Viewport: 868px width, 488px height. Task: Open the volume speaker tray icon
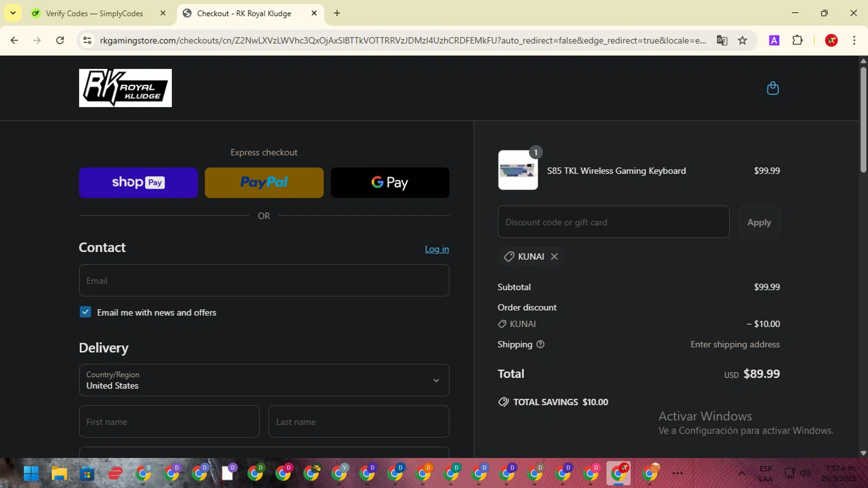coord(806,474)
